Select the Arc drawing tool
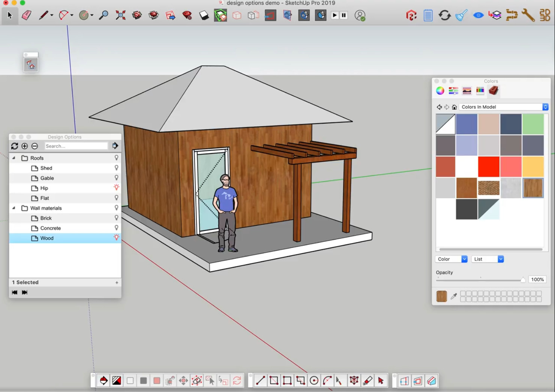Image resolution: width=555 pixels, height=392 pixels. [x=63, y=15]
